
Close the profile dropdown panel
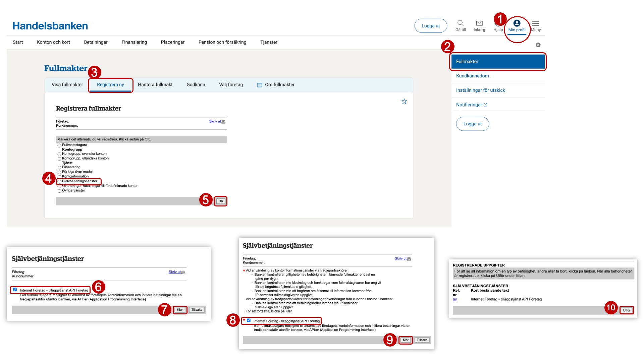(538, 45)
